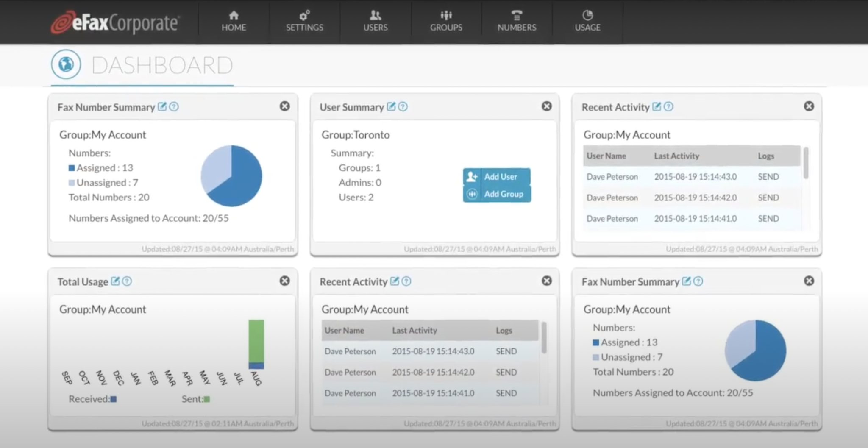Close the Total Usage widget
Image resolution: width=868 pixels, height=448 pixels.
(x=285, y=281)
